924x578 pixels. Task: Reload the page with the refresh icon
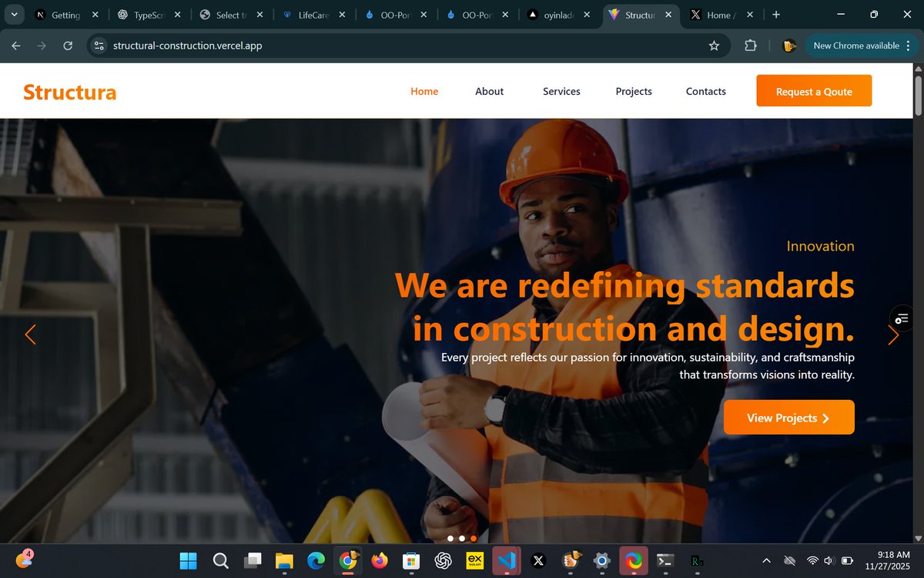pyautogui.click(x=68, y=45)
